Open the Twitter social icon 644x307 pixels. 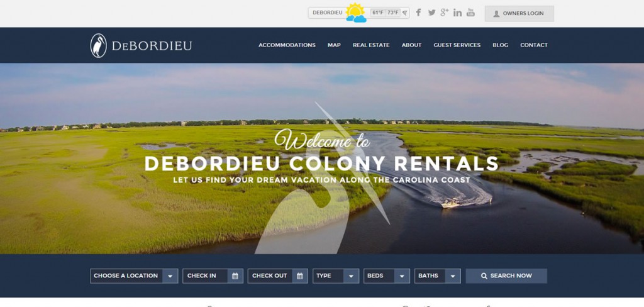(431, 13)
